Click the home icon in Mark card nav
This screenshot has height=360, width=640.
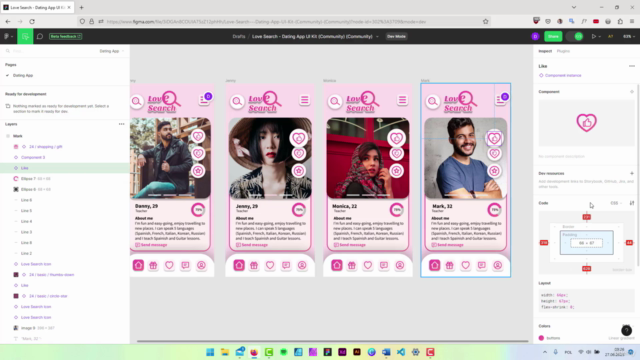click(x=434, y=265)
